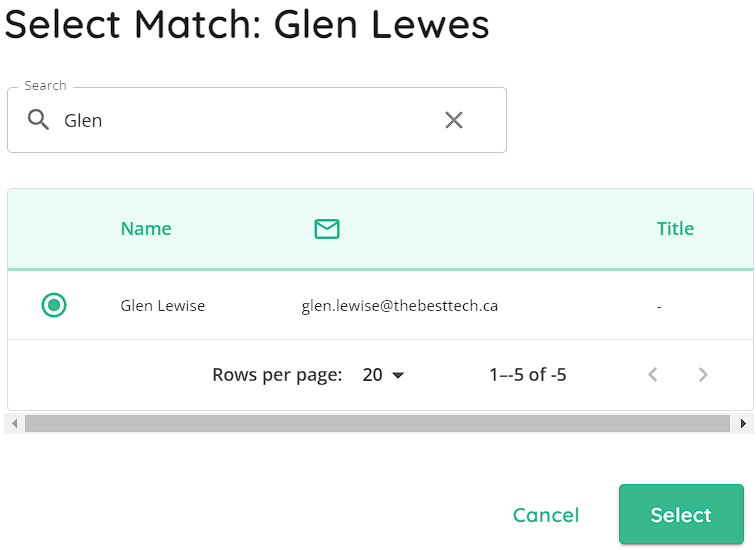This screenshot has height=550, width=756.
Task: Click the Glen Lewise name cell
Action: click(162, 306)
